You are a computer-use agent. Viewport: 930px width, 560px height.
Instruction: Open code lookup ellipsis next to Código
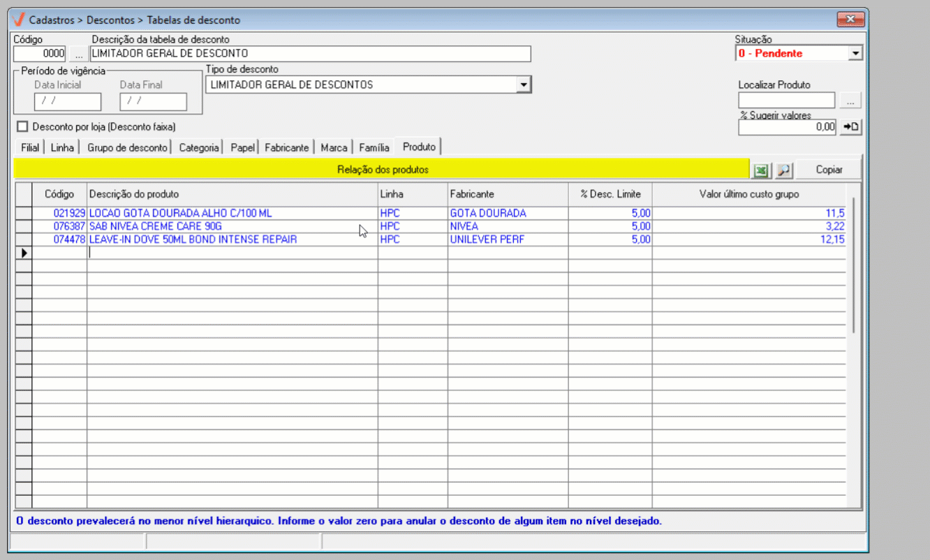78,54
